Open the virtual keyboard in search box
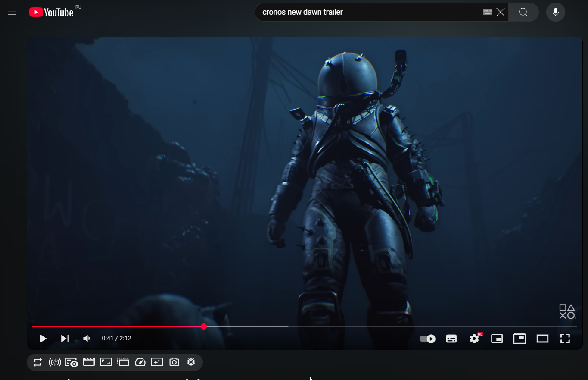This screenshot has width=588, height=380. 488,12
